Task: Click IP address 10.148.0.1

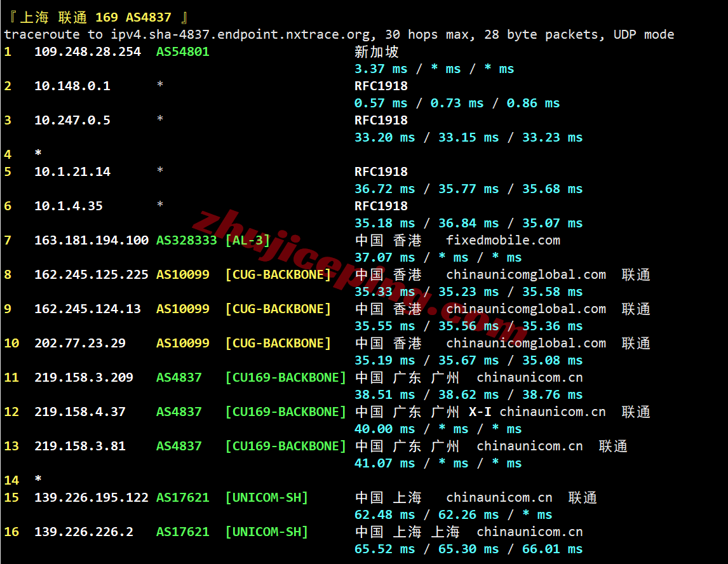Action: [72, 86]
